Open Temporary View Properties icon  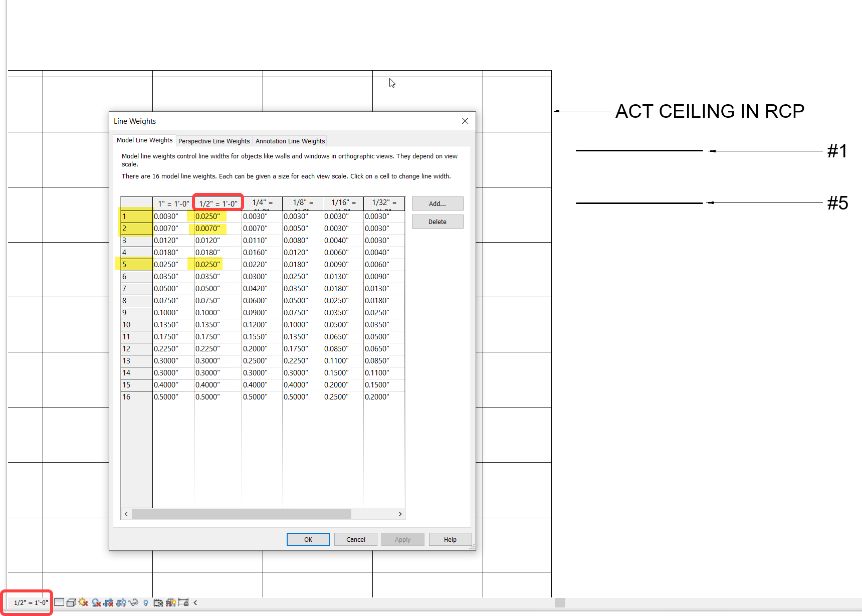click(159, 602)
